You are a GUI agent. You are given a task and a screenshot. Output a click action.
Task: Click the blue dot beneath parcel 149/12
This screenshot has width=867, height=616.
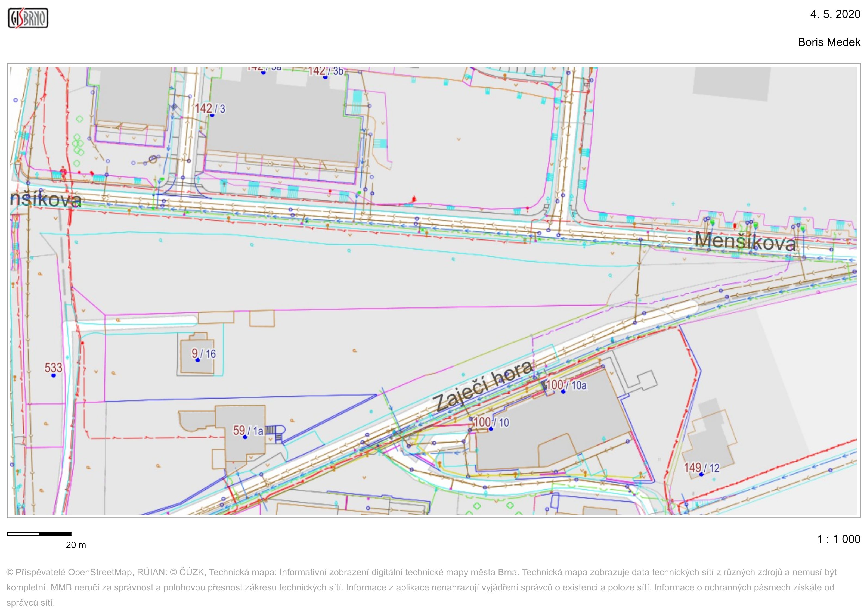pos(701,475)
